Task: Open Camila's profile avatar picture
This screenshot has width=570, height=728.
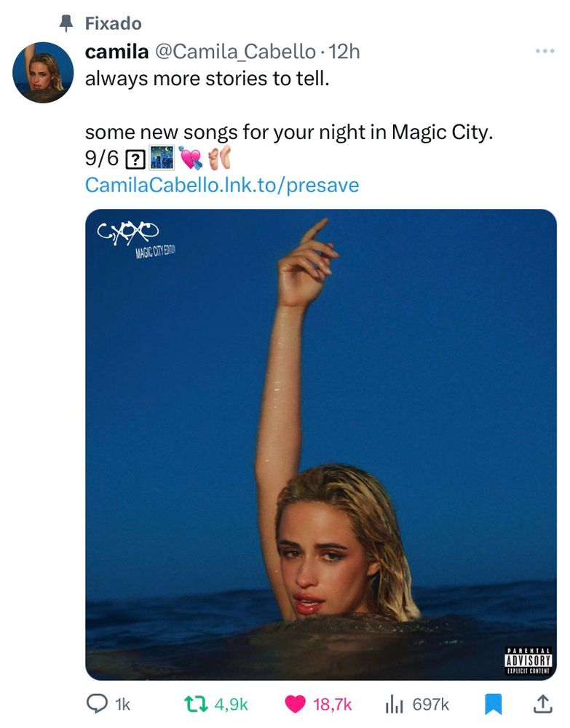Action: tap(43, 73)
